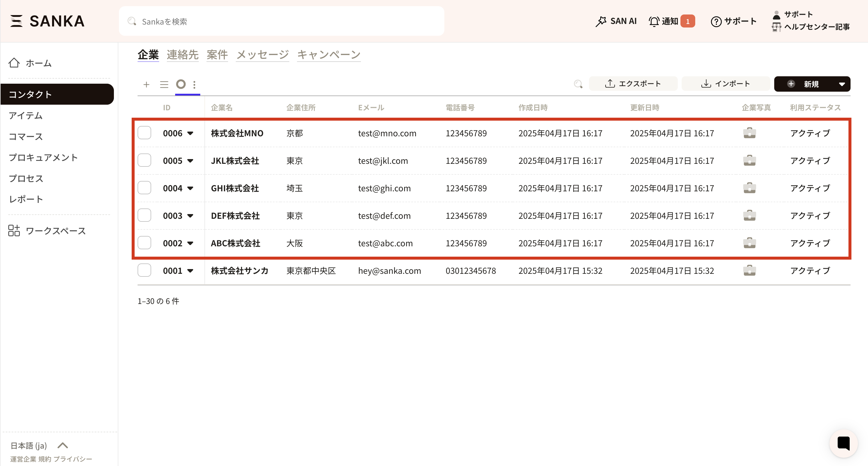The width and height of the screenshot is (868, 466).
Task: Open the arrow dropdown on the 新規 button
Action: tap(842, 84)
